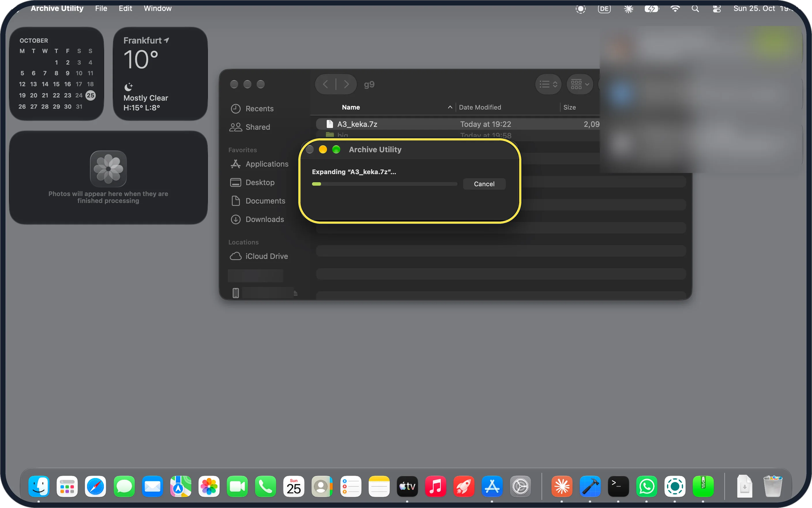
Task: Open Desktop in the Finder sidebar
Action: (253, 182)
